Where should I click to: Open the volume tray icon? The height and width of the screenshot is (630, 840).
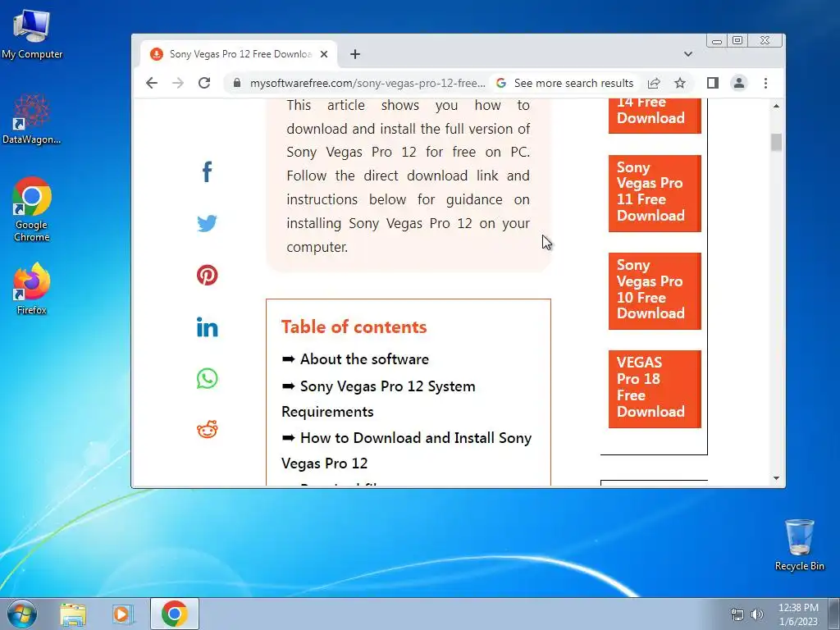point(757,614)
